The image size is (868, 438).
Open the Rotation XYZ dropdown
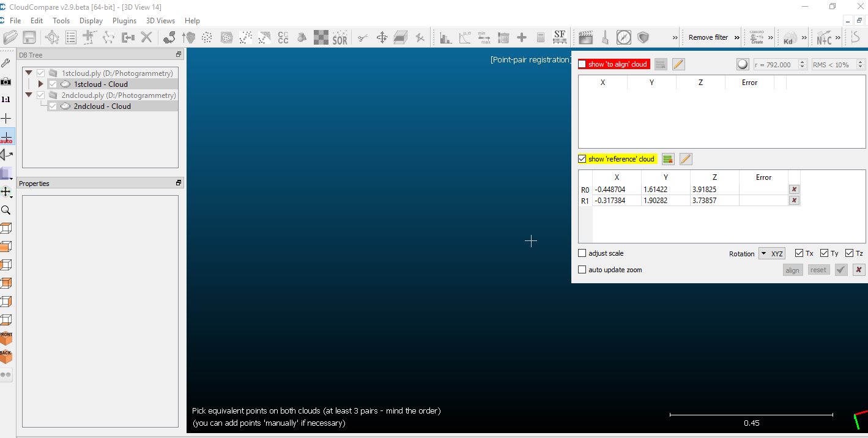click(771, 253)
